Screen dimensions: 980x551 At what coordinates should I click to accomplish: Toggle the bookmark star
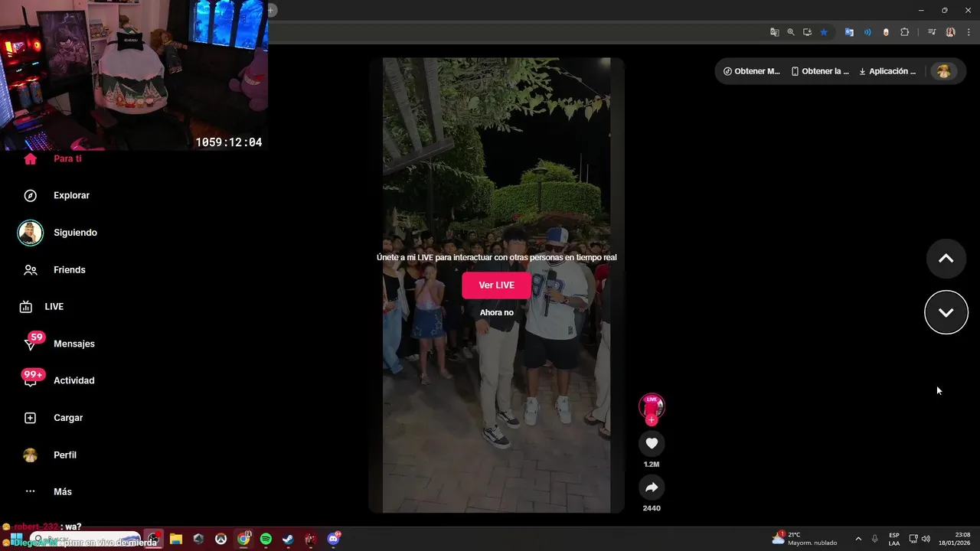tap(824, 32)
